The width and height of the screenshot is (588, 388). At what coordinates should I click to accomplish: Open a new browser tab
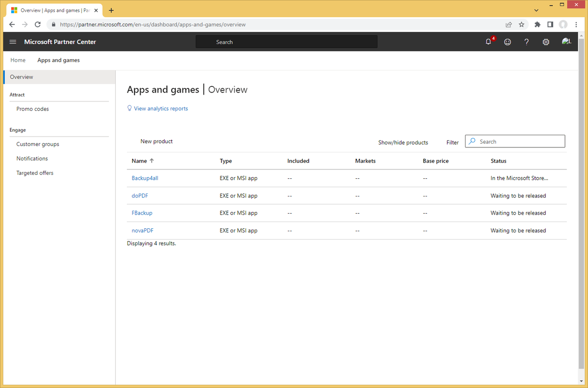point(111,10)
